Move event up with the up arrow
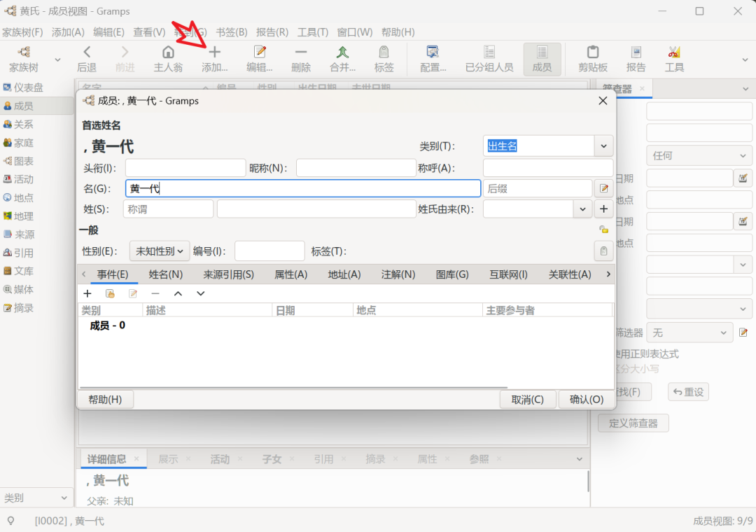This screenshot has height=532, width=756. (178, 293)
